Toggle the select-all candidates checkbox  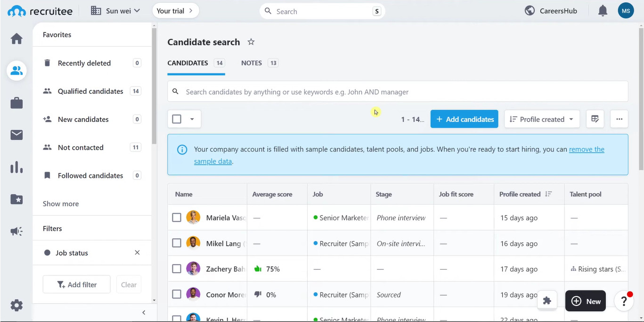point(177,119)
